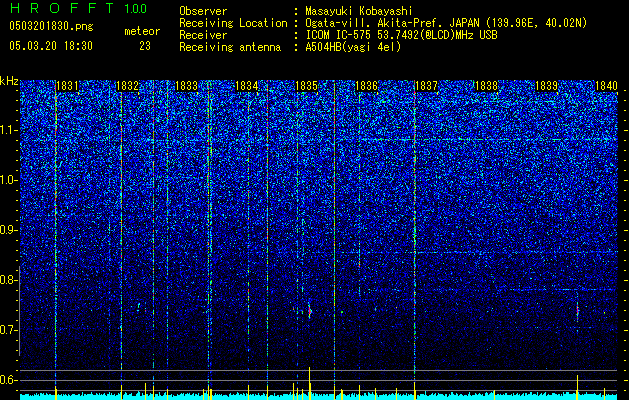
Task: Click the 1836 time marker
Action: pos(367,86)
